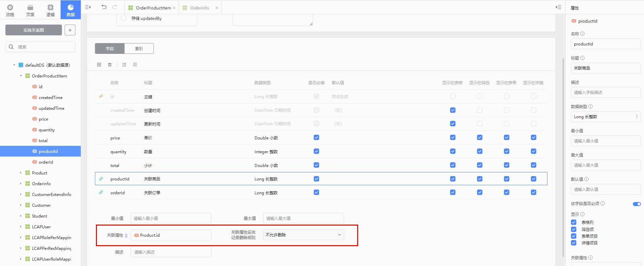This screenshot has width=644, height=266.
Task: Click the 实体关系图 button
Action: click(x=34, y=30)
